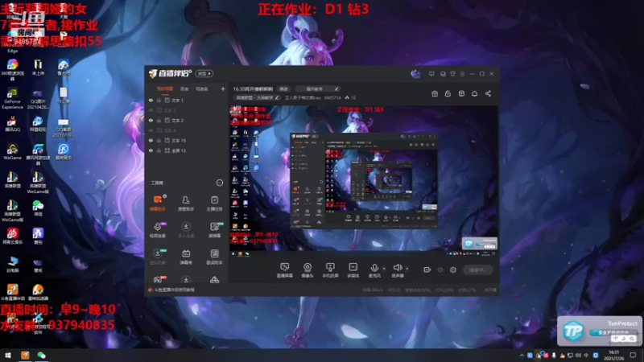Click the skin shirt icon in title bar
Screen dimensions: 644x362
tap(452, 74)
